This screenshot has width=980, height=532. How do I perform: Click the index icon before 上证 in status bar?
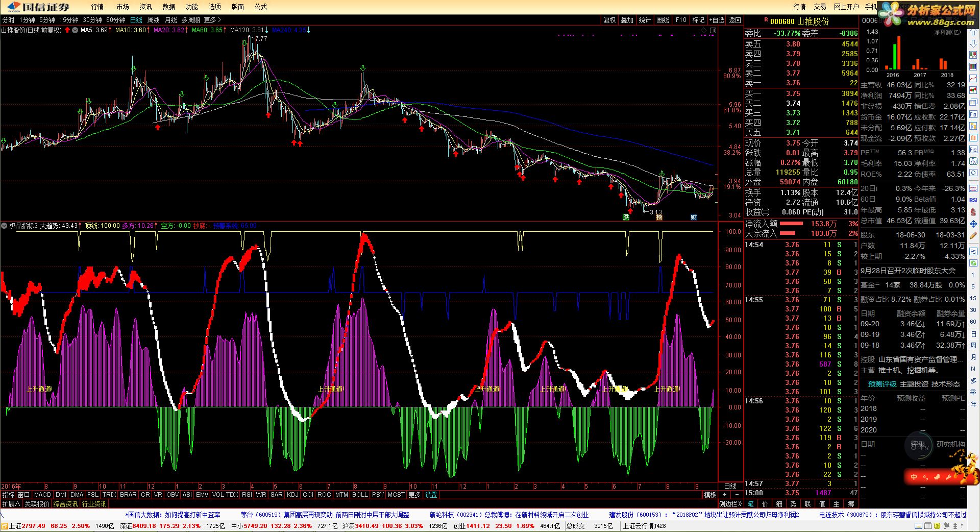pyautogui.click(x=4, y=526)
